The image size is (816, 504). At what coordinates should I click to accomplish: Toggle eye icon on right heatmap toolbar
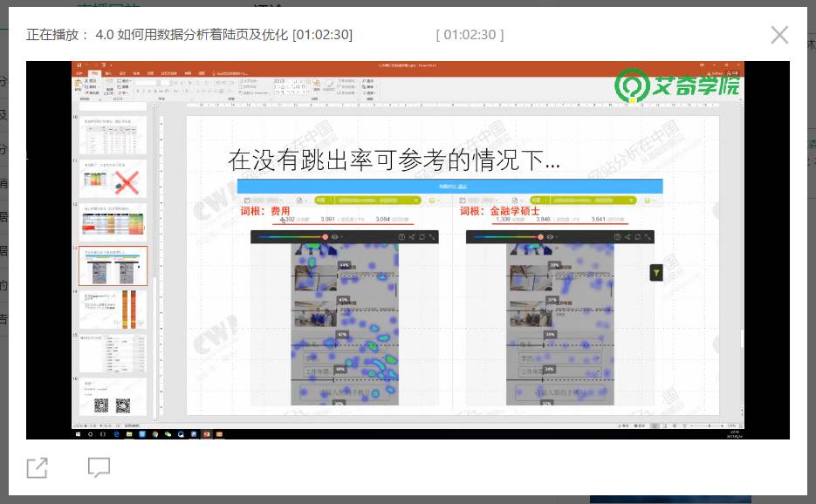[550, 236]
